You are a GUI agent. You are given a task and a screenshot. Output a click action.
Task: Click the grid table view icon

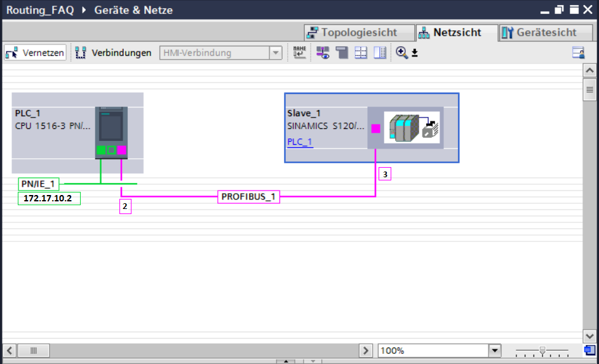coord(361,52)
